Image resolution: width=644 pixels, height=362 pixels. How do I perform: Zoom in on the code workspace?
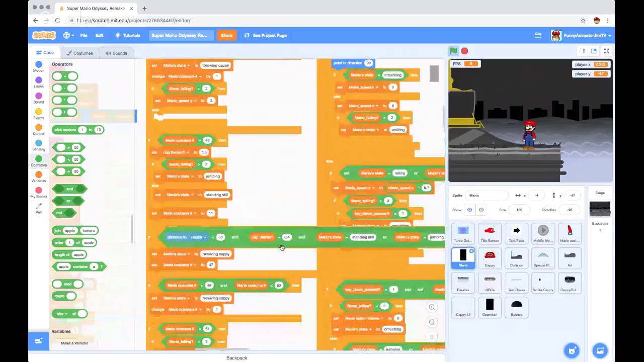coord(432,307)
